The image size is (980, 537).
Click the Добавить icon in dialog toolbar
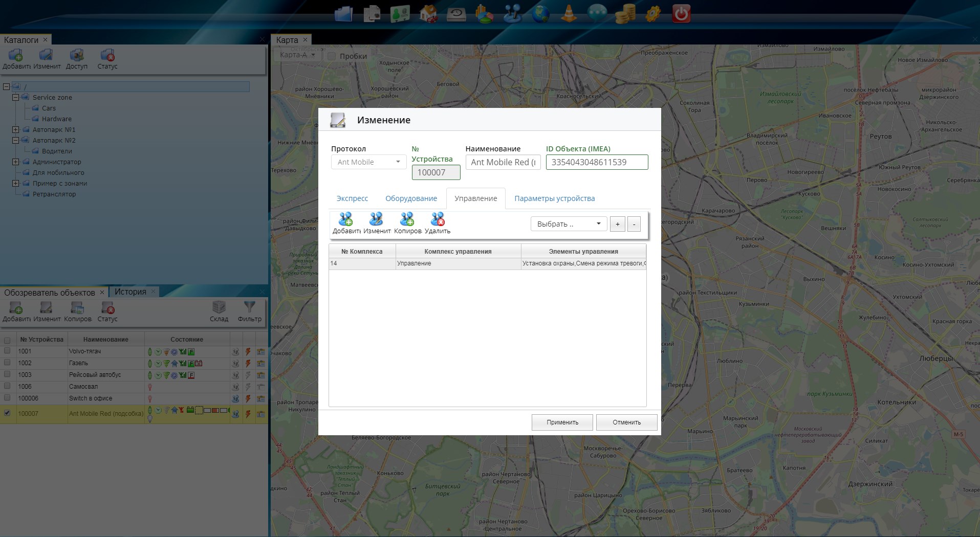(x=346, y=220)
